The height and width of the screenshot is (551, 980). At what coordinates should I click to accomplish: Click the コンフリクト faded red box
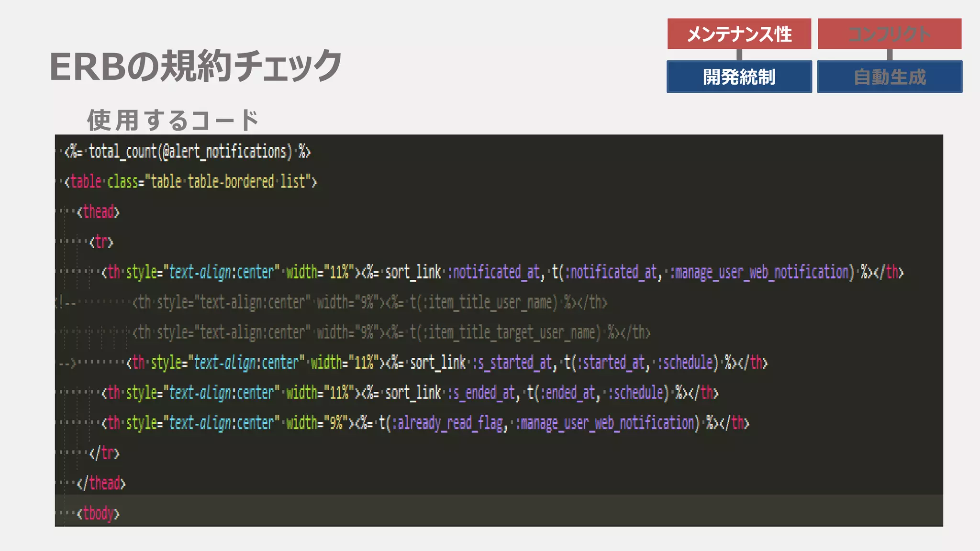889,34
